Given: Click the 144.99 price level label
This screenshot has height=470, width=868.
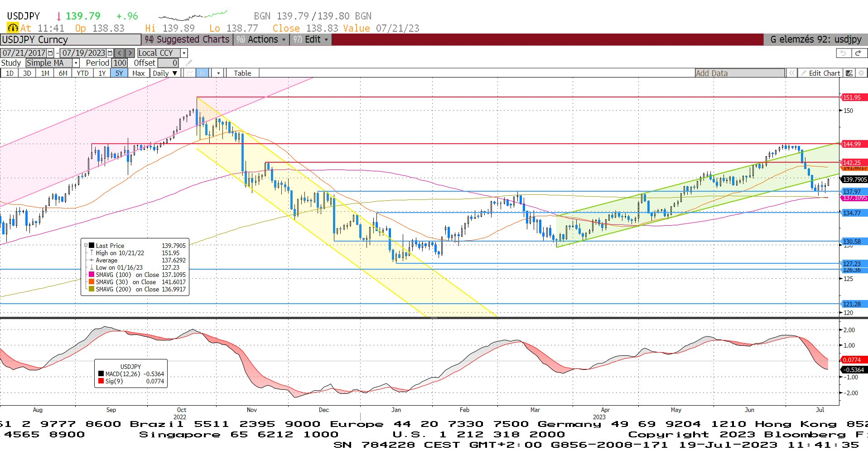Looking at the screenshot, I should tap(854, 144).
